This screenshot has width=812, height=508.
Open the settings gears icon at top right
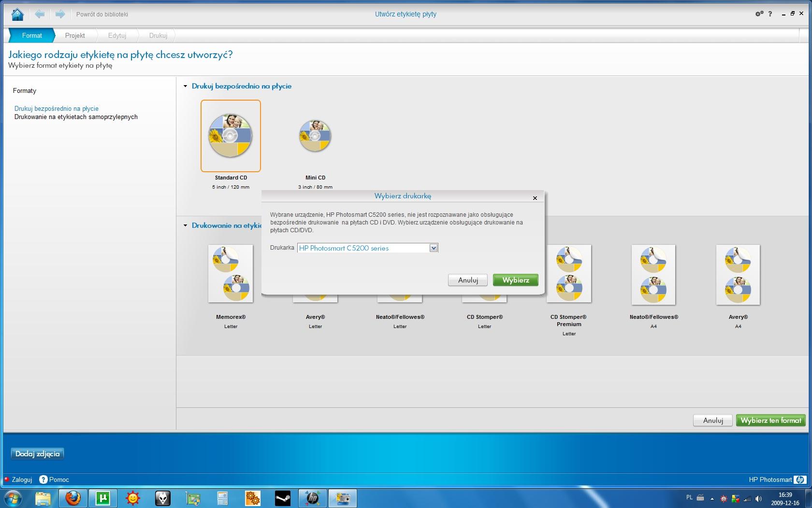click(759, 14)
